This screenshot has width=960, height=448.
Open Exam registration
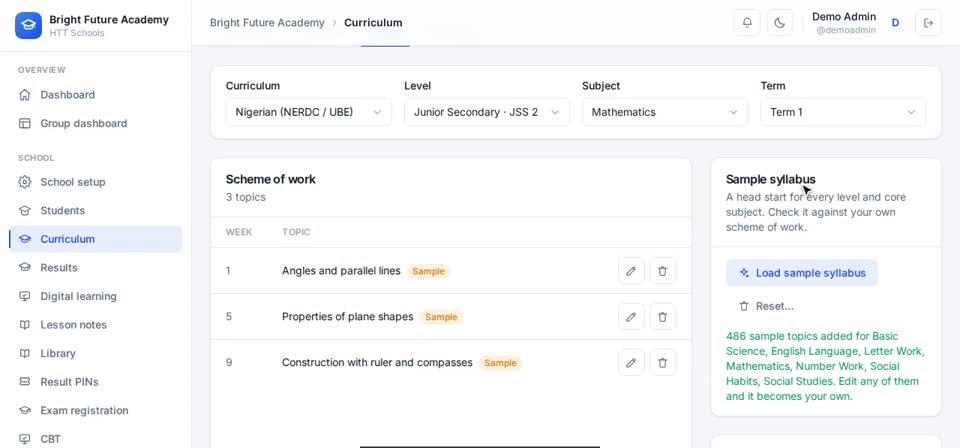96,411
